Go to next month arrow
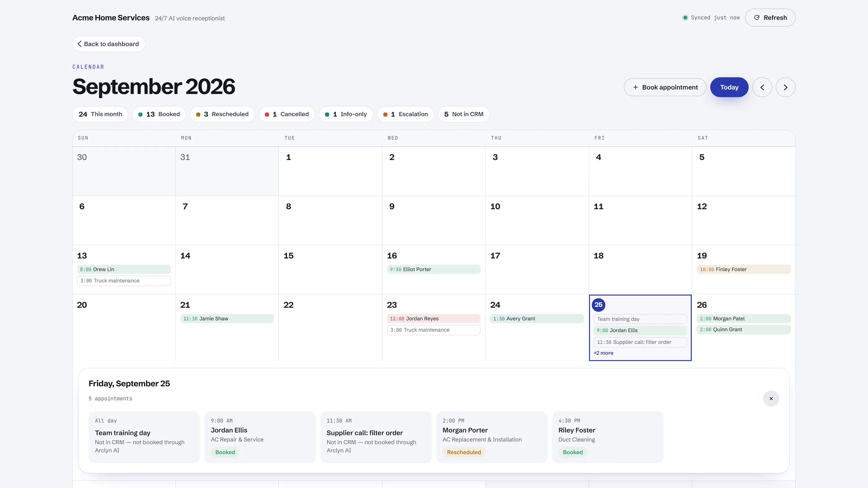Screen dimensions: 868x488 tap(786, 87)
